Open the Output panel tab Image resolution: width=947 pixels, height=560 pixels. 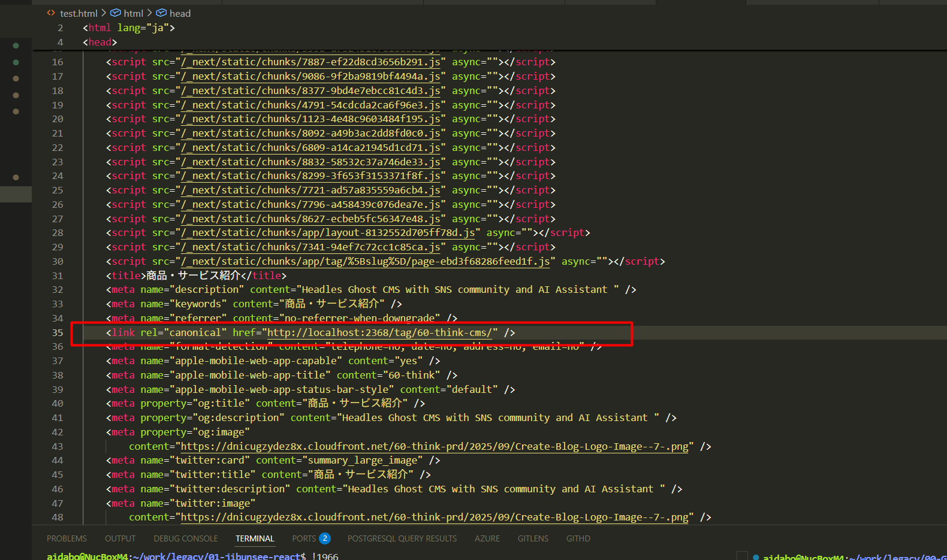(120, 538)
